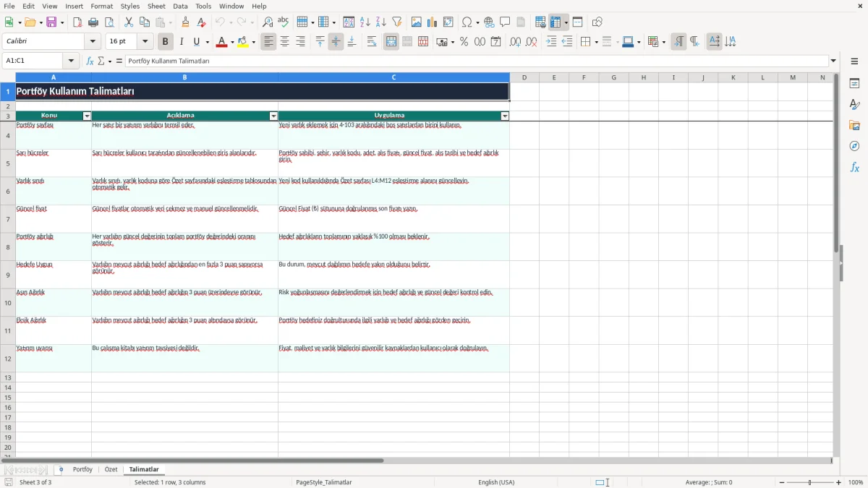The image size is (868, 488).
Task: Apply the red font color swatch
Action: (x=221, y=42)
